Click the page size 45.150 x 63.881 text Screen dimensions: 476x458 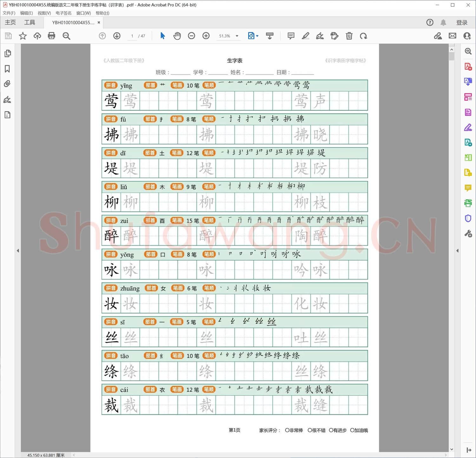coord(46,455)
